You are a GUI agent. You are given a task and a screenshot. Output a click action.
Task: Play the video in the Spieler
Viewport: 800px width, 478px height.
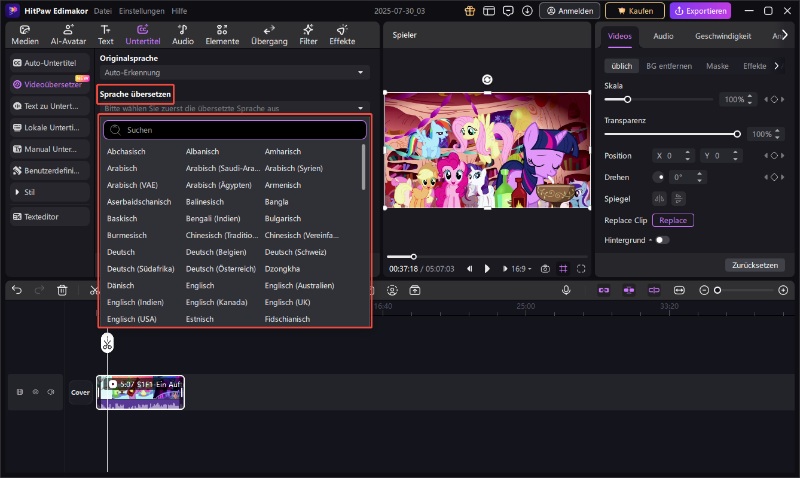[x=487, y=269]
